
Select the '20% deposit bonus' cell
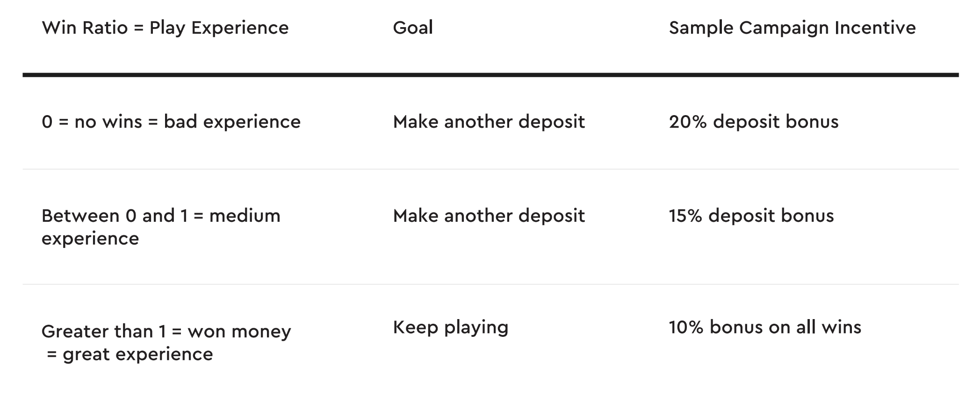click(754, 122)
